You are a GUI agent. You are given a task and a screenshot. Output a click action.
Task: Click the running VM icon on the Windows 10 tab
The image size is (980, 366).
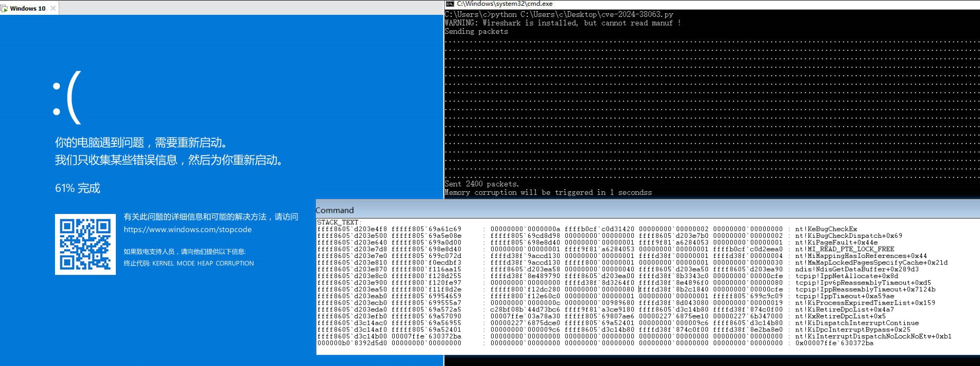4,8
